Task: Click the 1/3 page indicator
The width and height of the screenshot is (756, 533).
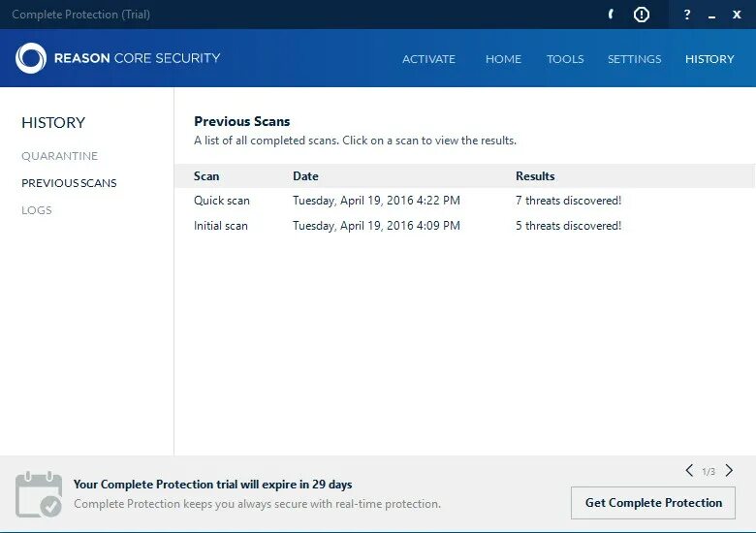Action: [709, 471]
